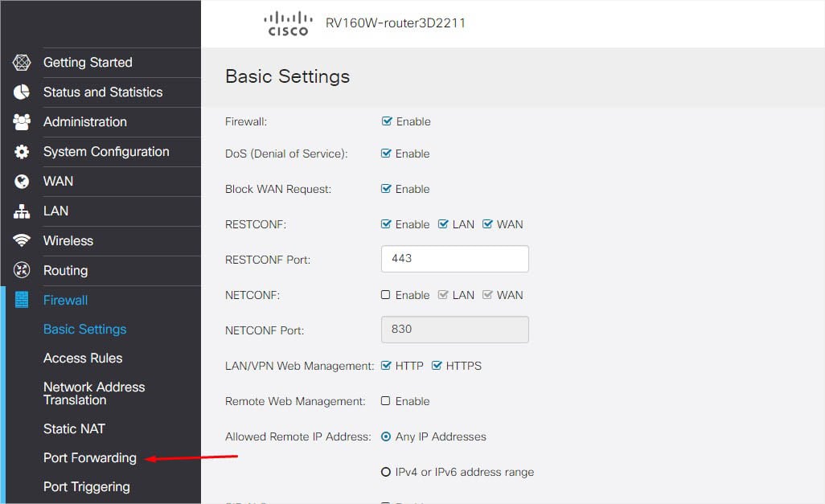This screenshot has width=825, height=504.
Task: Go to Port Forwarding settings
Action: point(89,457)
